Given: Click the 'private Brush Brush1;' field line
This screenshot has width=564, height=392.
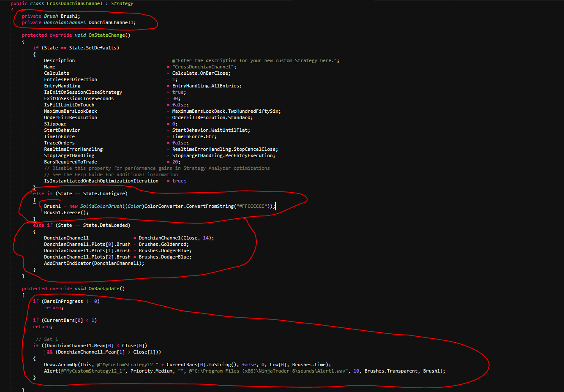Looking at the screenshot, I should pos(51,16).
